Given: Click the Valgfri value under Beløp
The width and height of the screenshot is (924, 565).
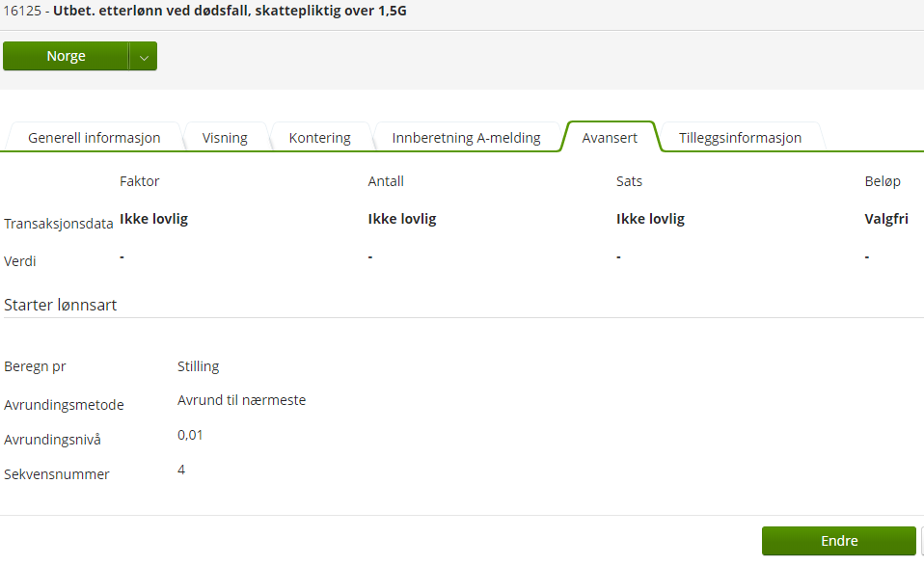Looking at the screenshot, I should tap(886, 219).
